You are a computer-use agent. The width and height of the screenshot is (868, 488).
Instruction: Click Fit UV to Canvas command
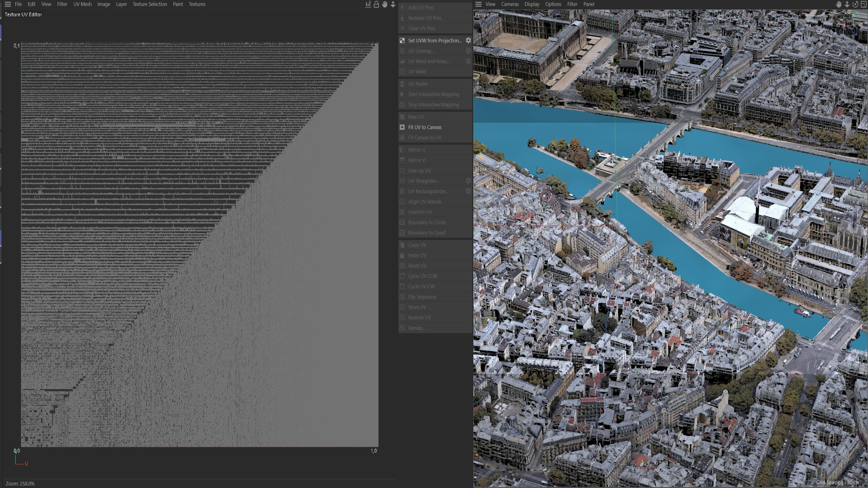[x=435, y=127]
